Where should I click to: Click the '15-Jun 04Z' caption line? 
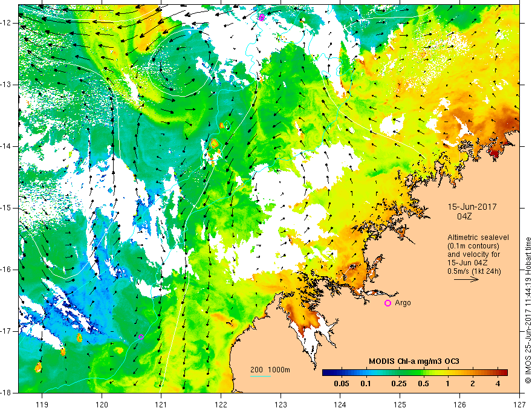(468, 263)
